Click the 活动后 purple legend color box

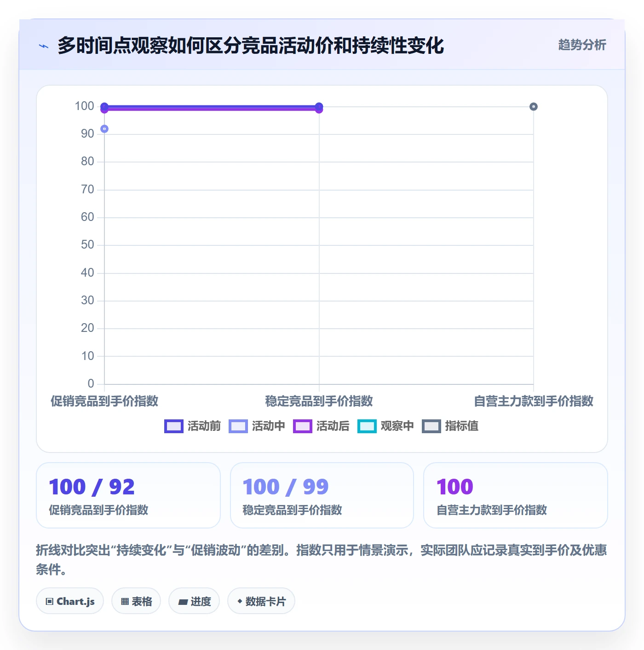coord(303,426)
